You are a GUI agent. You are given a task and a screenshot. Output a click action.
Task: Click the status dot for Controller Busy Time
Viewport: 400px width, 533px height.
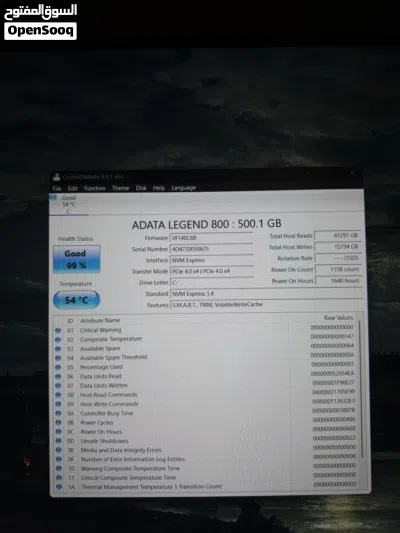click(58, 413)
